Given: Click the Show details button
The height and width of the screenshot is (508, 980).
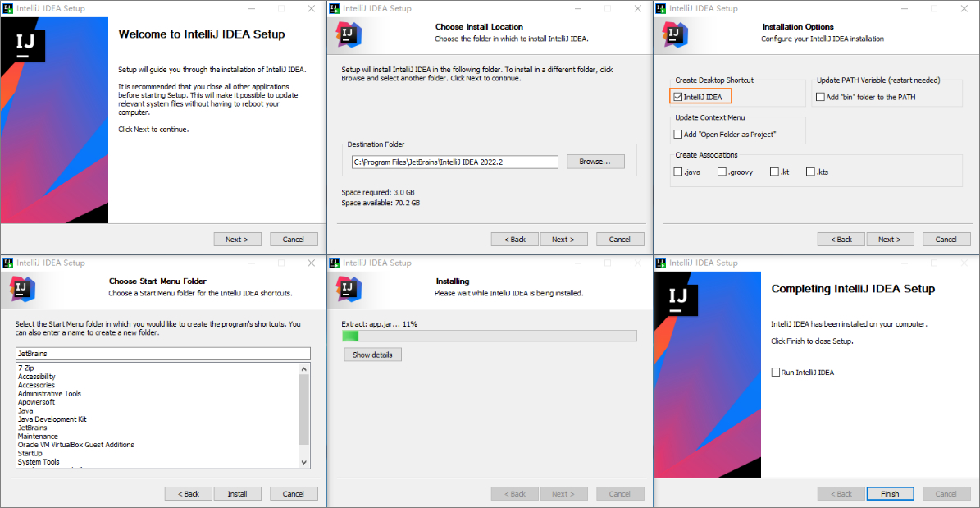Looking at the screenshot, I should 372,355.
